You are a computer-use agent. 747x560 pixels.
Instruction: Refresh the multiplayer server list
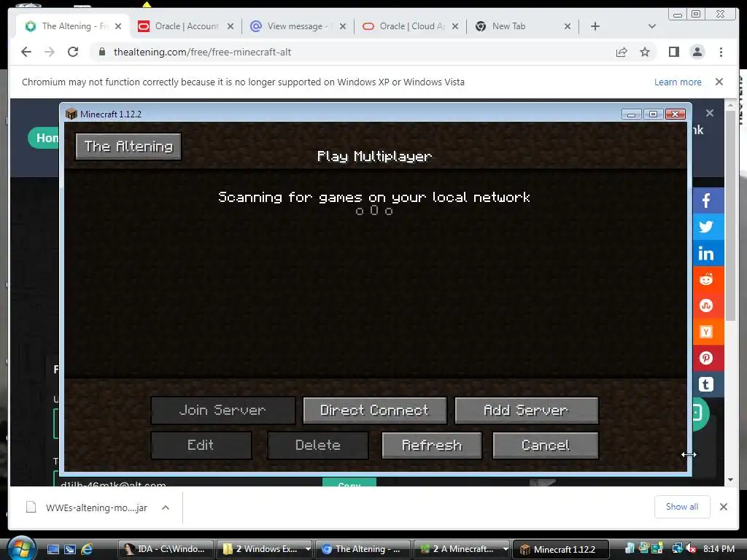pyautogui.click(x=432, y=446)
